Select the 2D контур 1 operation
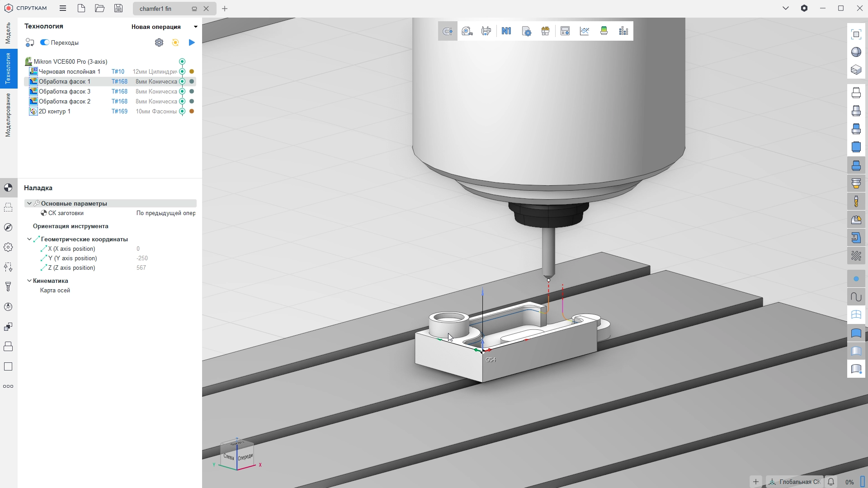 [55, 111]
